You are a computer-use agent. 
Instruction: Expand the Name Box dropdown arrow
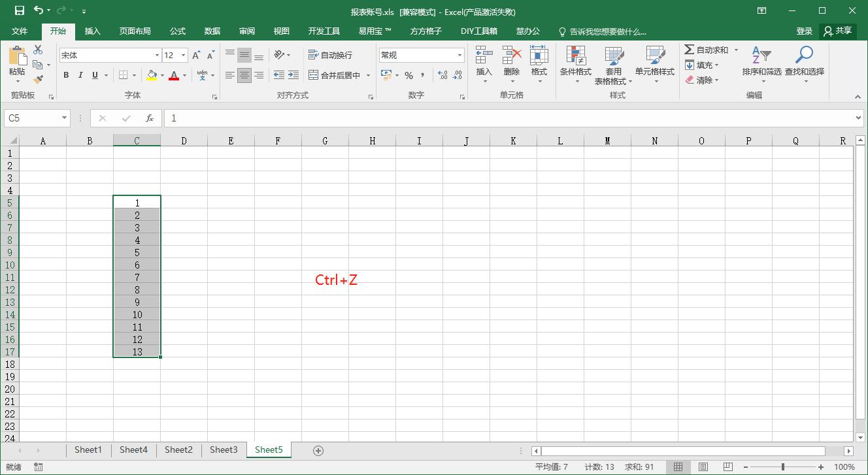(x=64, y=118)
